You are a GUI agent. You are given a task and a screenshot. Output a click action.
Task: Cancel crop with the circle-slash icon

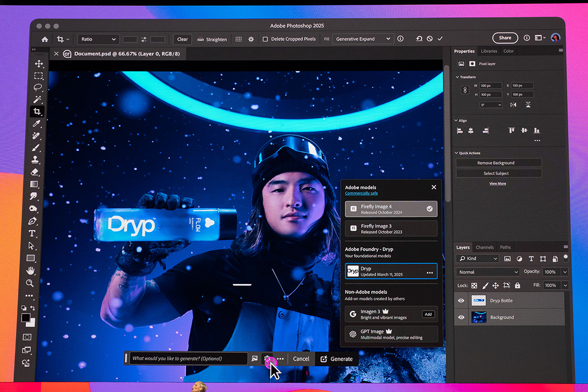click(x=430, y=39)
